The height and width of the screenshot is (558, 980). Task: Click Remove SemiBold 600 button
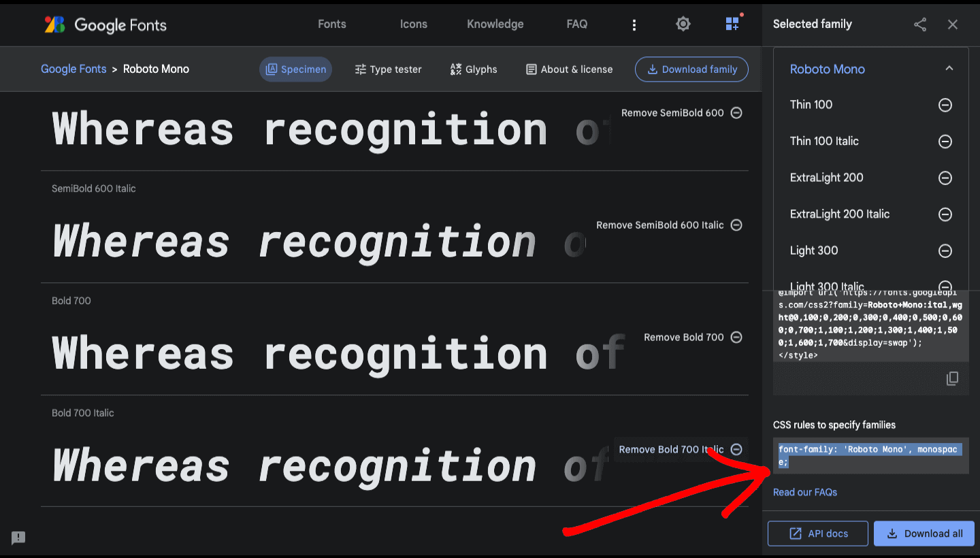tap(681, 113)
